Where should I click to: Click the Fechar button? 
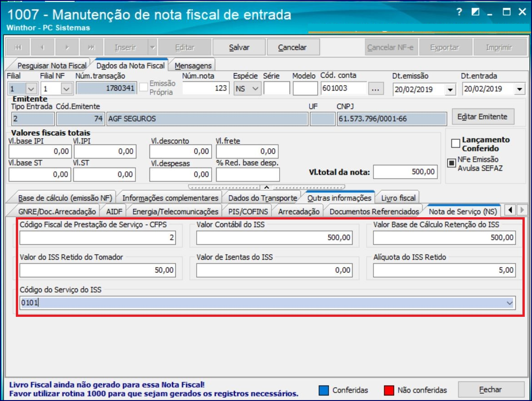click(491, 390)
